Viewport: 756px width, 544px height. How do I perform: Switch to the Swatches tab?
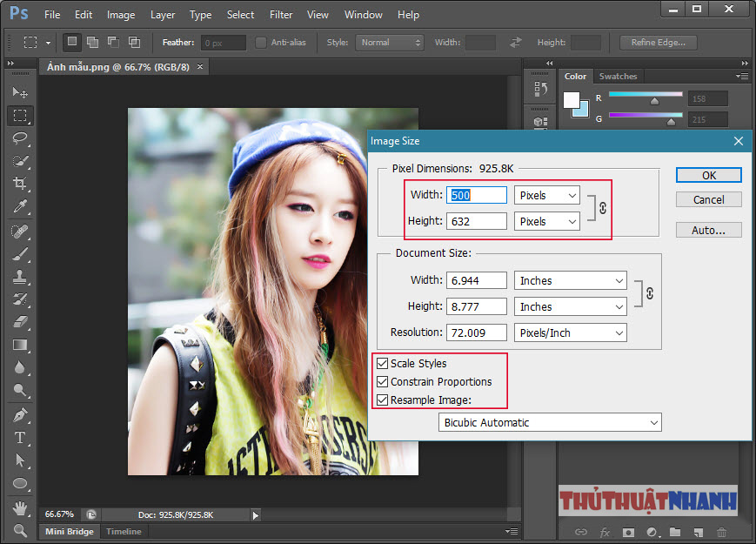(x=618, y=77)
